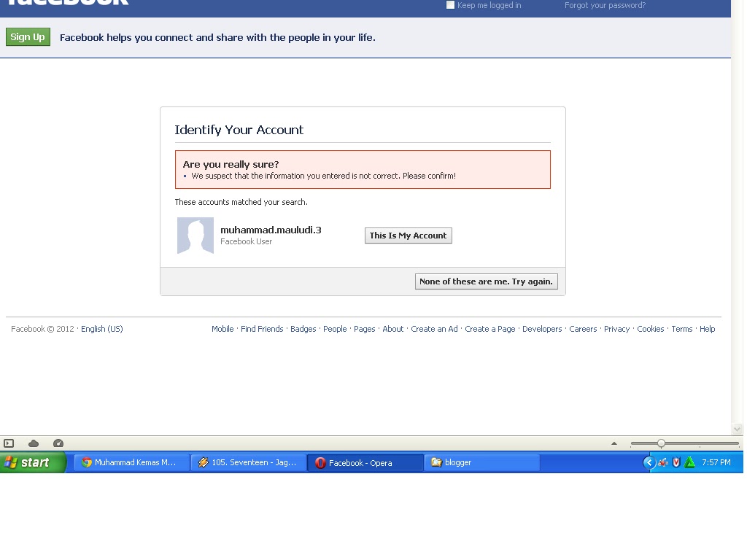This screenshot has width=747, height=560.
Task: Switch to Facebook - Opera taskbar window
Action: (x=366, y=462)
